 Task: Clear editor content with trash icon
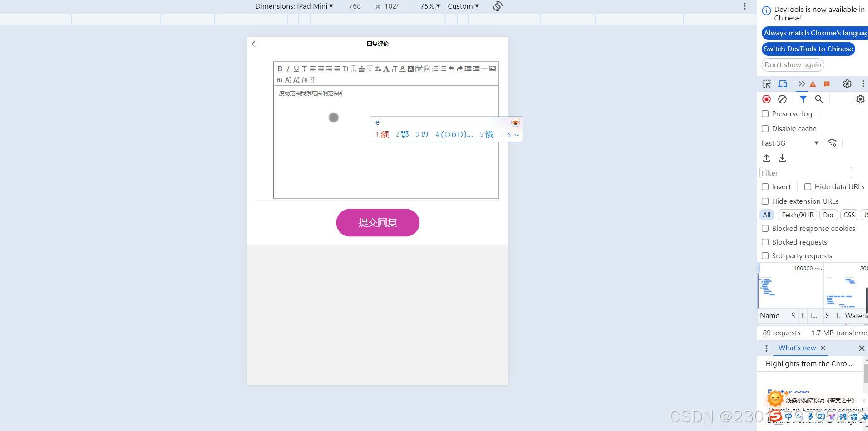[x=304, y=80]
